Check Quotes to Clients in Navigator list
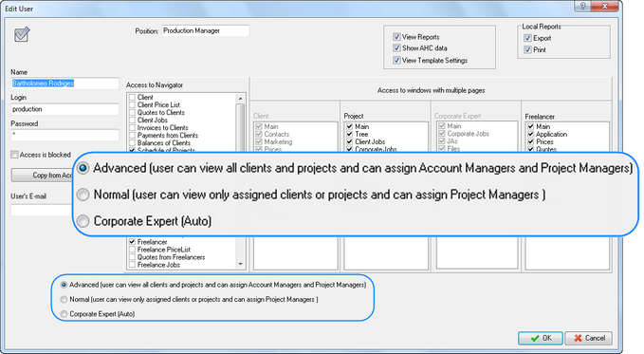This screenshot has height=354, width=644. coord(132,113)
